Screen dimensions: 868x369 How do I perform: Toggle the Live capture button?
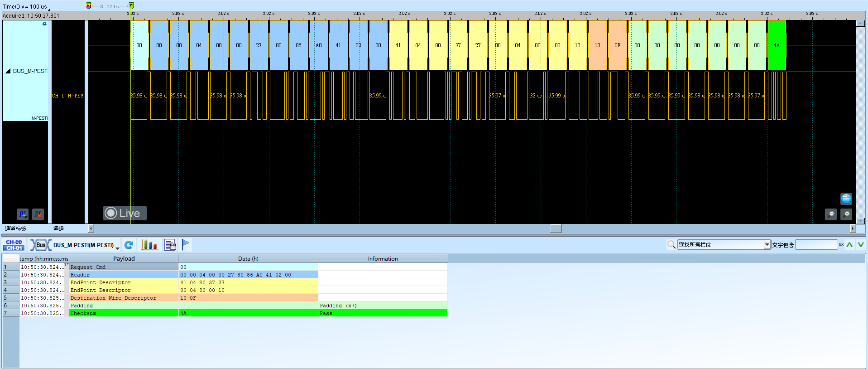[125, 213]
